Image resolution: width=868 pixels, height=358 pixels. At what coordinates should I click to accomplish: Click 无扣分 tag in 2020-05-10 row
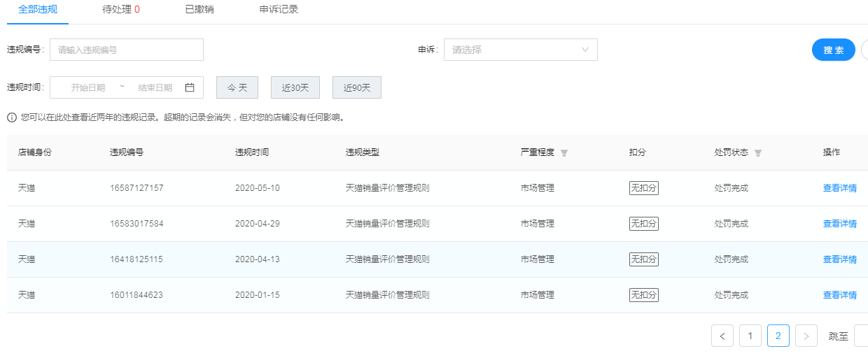tap(644, 188)
